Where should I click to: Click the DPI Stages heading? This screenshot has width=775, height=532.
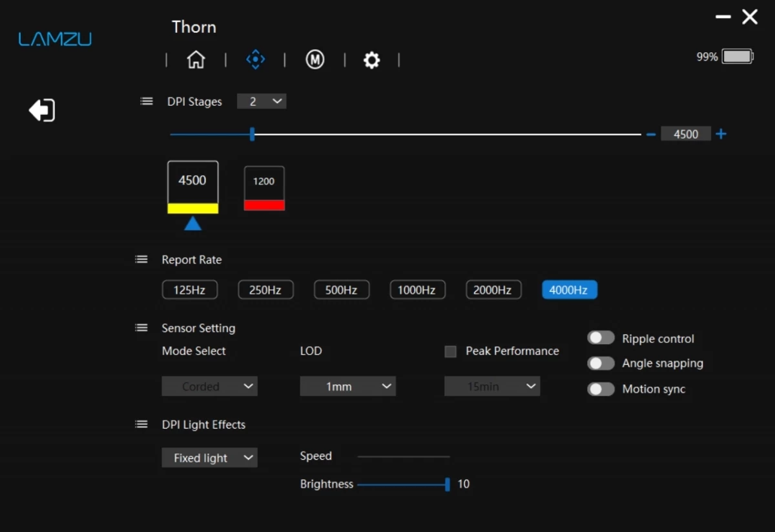194,101
